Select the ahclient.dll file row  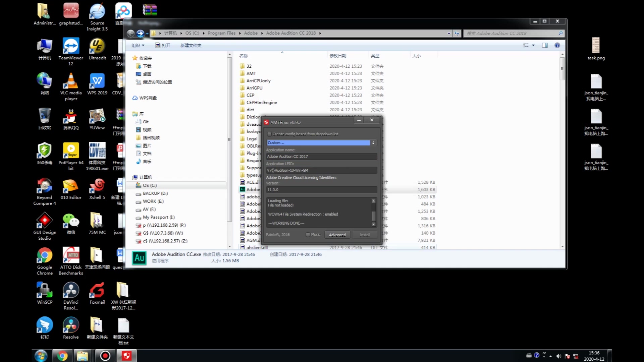pos(337,247)
